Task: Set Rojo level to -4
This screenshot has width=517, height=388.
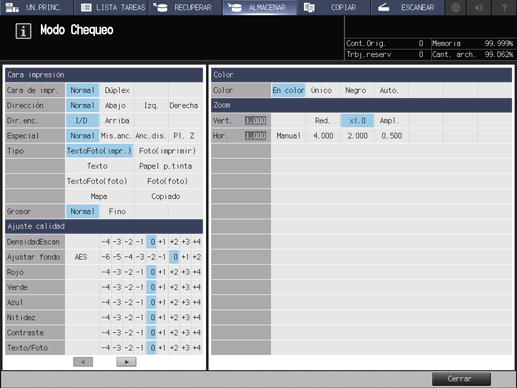Action: [106, 272]
